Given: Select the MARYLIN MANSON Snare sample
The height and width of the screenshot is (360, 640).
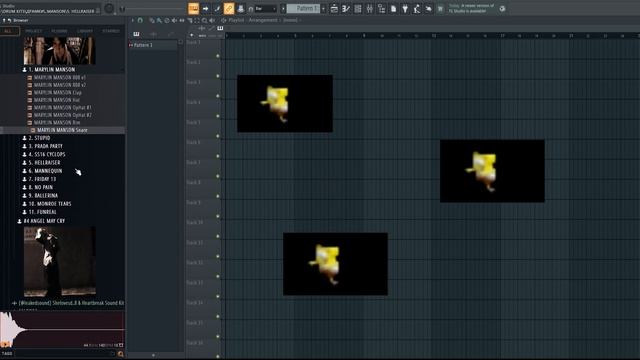Looking at the screenshot, I should pyautogui.click(x=62, y=130).
